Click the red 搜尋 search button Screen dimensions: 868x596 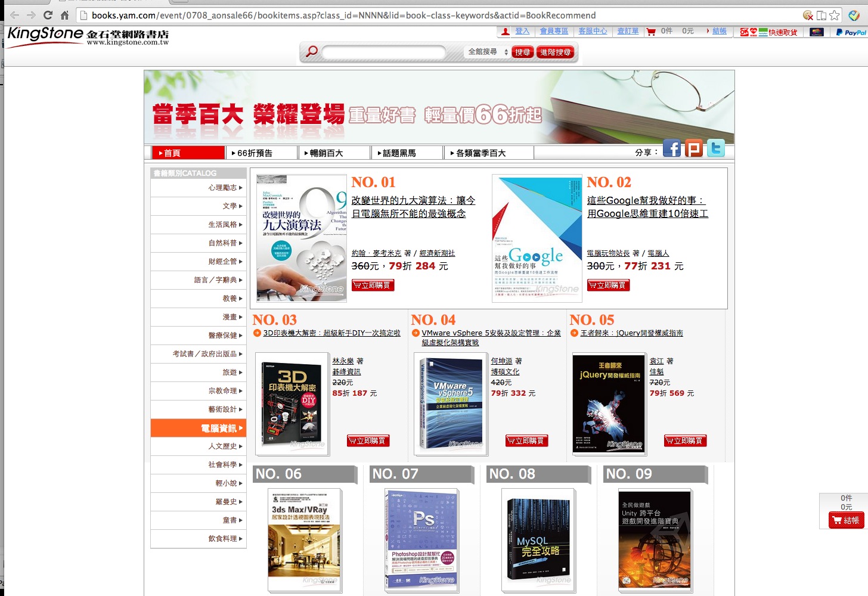point(523,52)
